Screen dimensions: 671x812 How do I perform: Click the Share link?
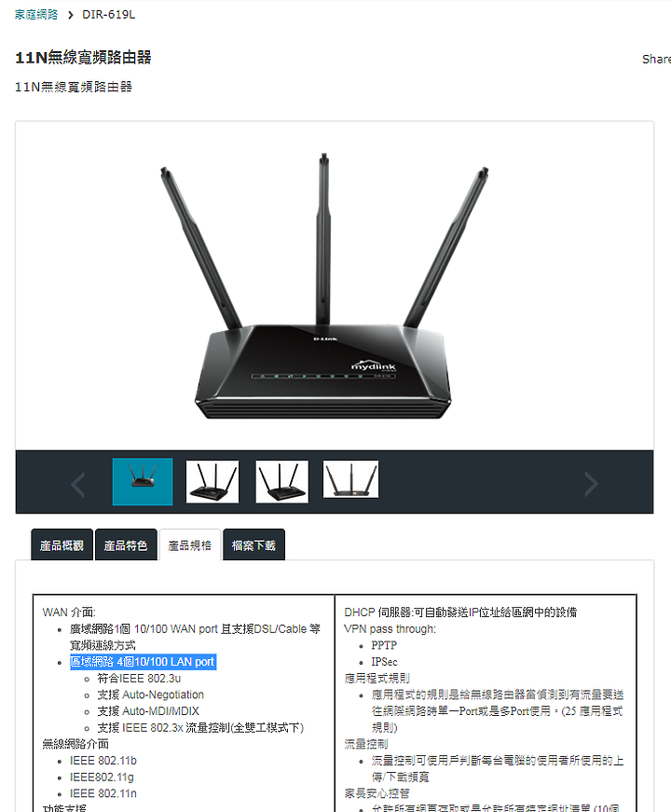656,59
